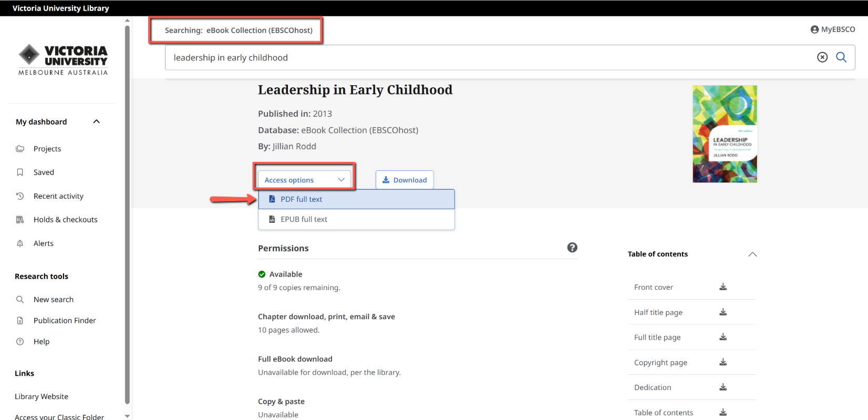The image size is (868, 420).
Task: Click the Victoria University logo
Action: coord(63,60)
